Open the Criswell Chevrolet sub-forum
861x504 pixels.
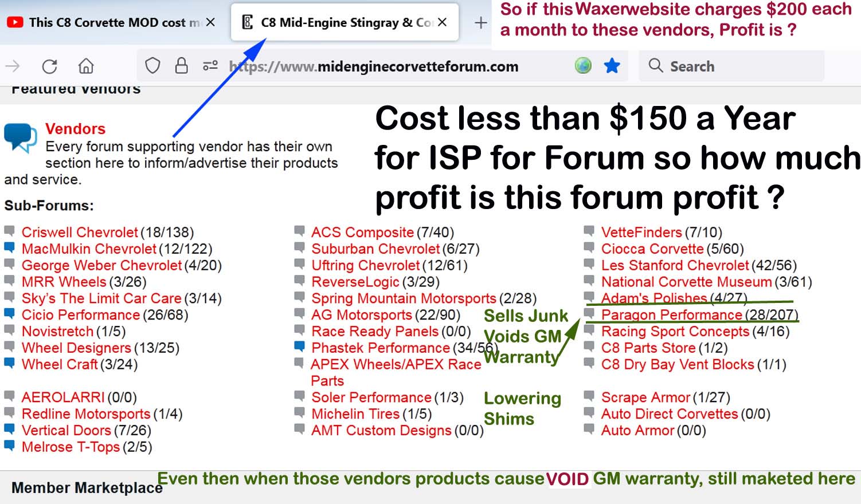(80, 233)
